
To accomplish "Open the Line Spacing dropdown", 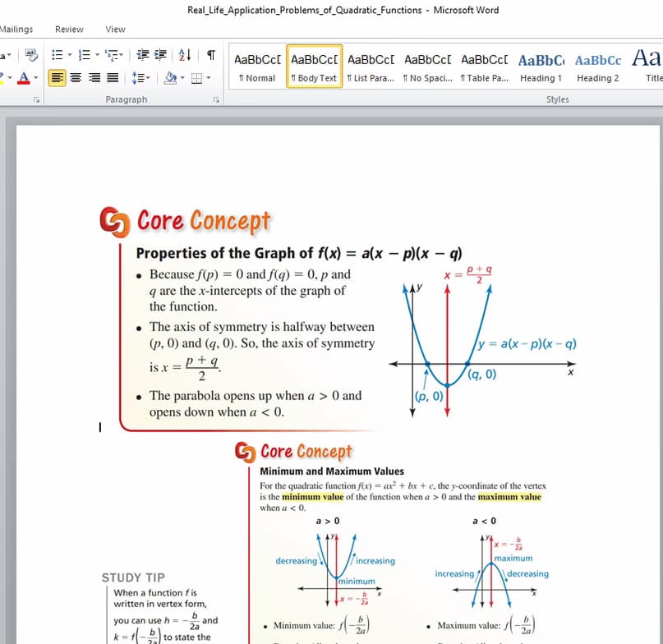I will pos(140,78).
